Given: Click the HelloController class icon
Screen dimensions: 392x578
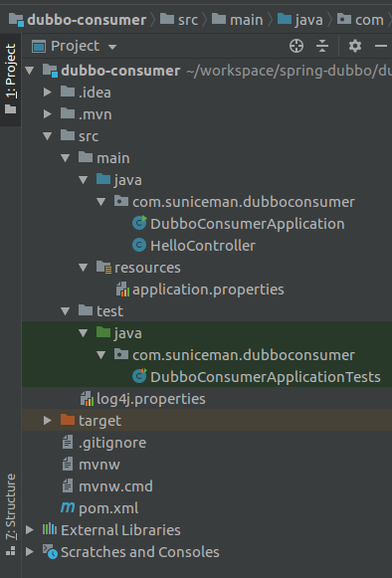Looking at the screenshot, I should click(139, 246).
